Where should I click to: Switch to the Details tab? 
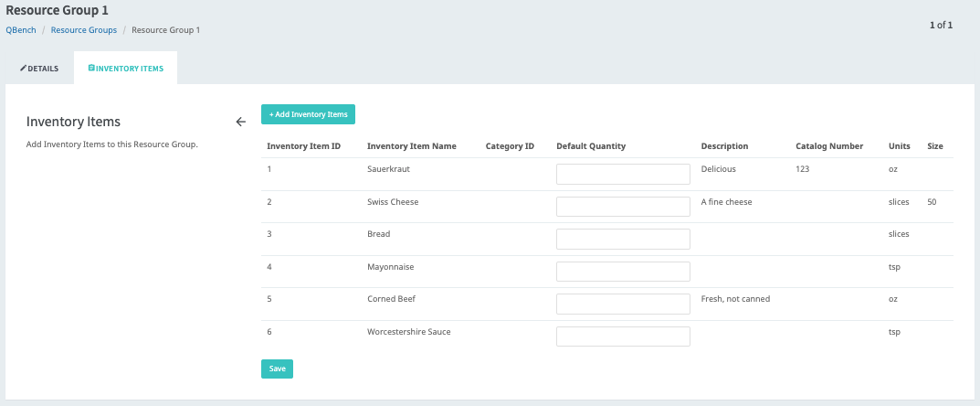(x=39, y=69)
